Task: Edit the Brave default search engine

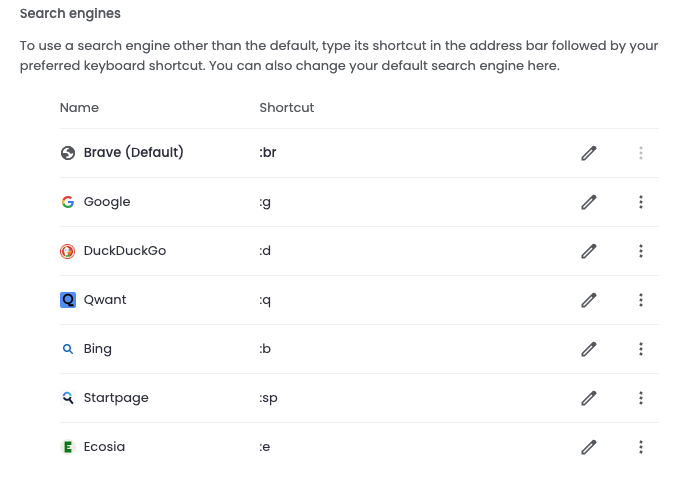Action: (588, 153)
